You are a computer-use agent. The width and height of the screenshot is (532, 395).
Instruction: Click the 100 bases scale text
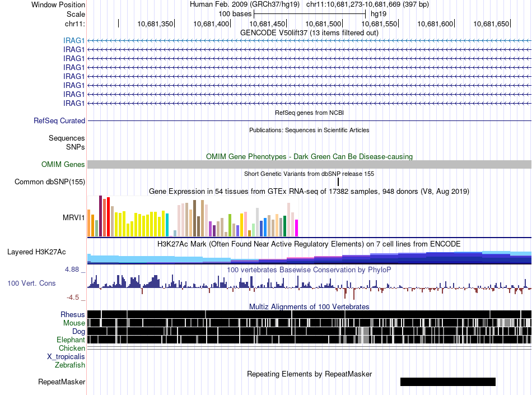click(235, 14)
